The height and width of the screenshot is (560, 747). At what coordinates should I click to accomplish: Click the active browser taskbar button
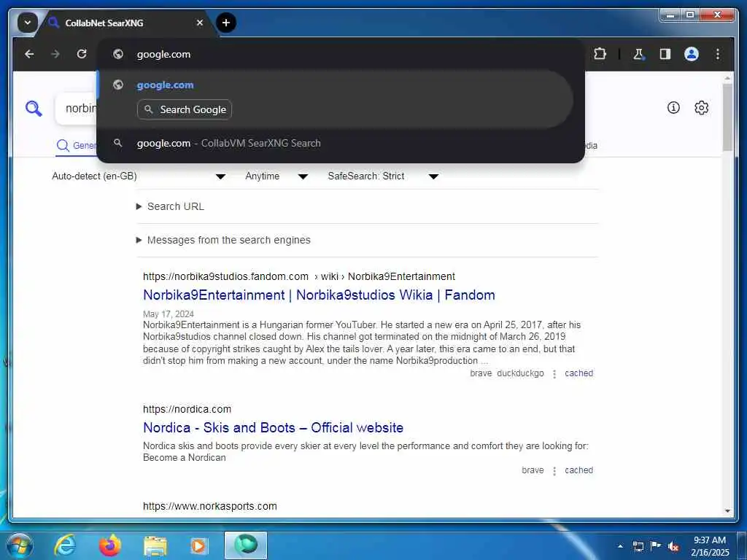[x=246, y=545]
